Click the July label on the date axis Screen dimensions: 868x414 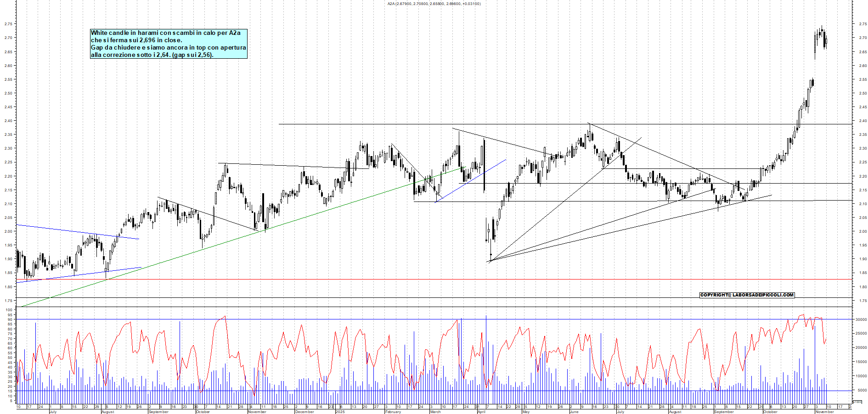pos(53,412)
